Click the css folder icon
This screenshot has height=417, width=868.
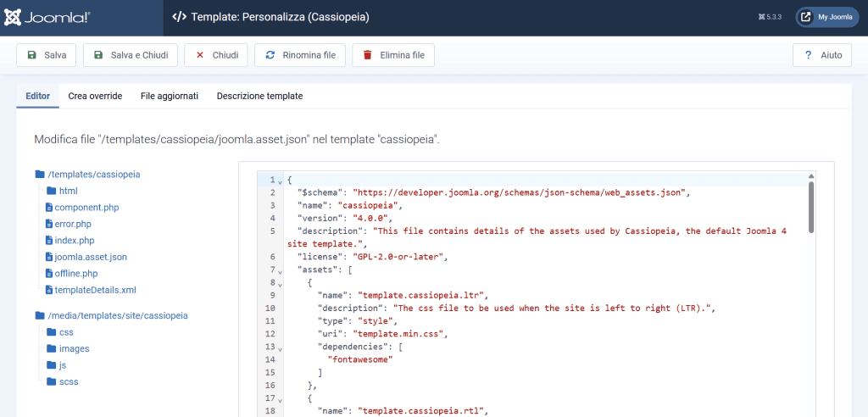click(x=52, y=332)
